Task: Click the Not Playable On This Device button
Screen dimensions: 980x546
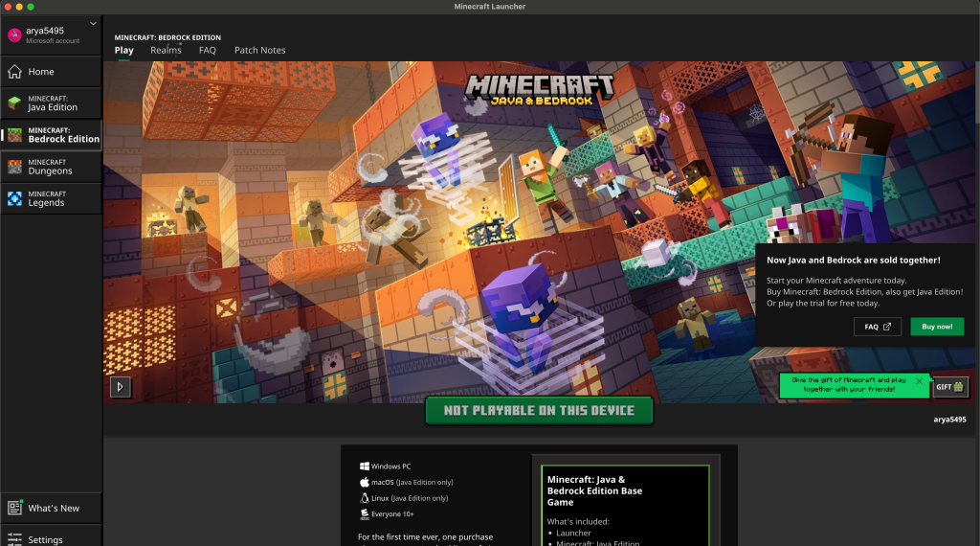Action: [539, 411]
